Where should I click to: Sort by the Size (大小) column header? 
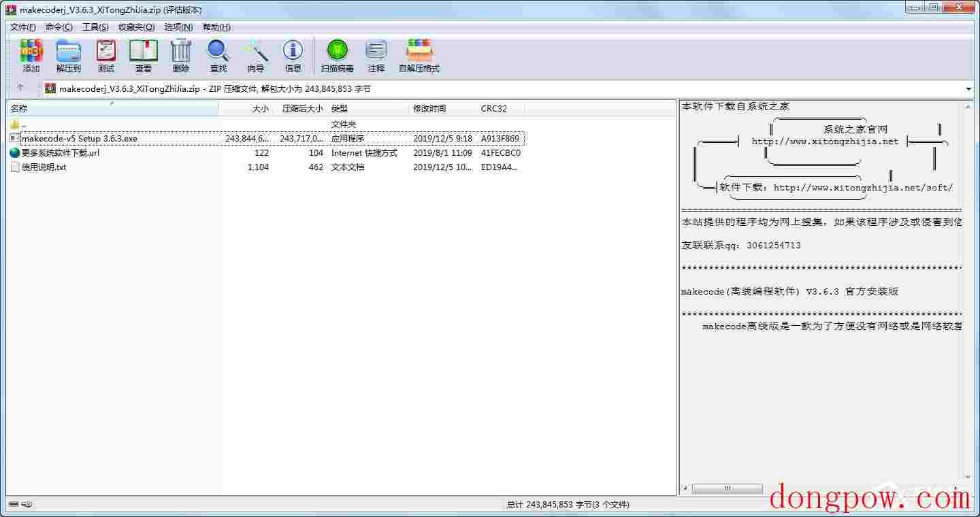click(x=245, y=108)
